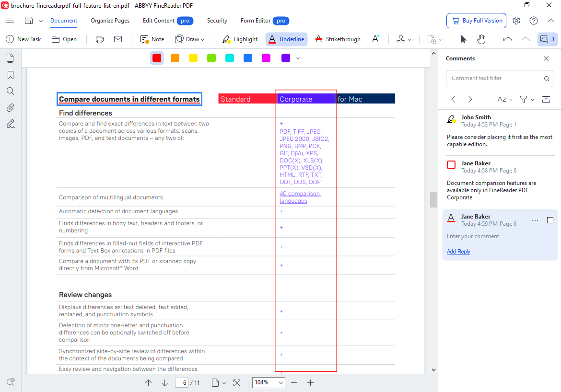
Task: Click the Add Reply link
Action: pyautogui.click(x=458, y=252)
